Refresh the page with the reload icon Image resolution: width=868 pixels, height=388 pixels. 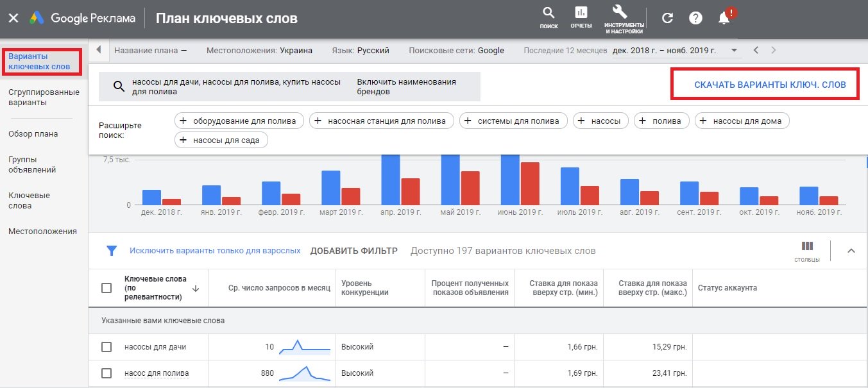click(667, 18)
